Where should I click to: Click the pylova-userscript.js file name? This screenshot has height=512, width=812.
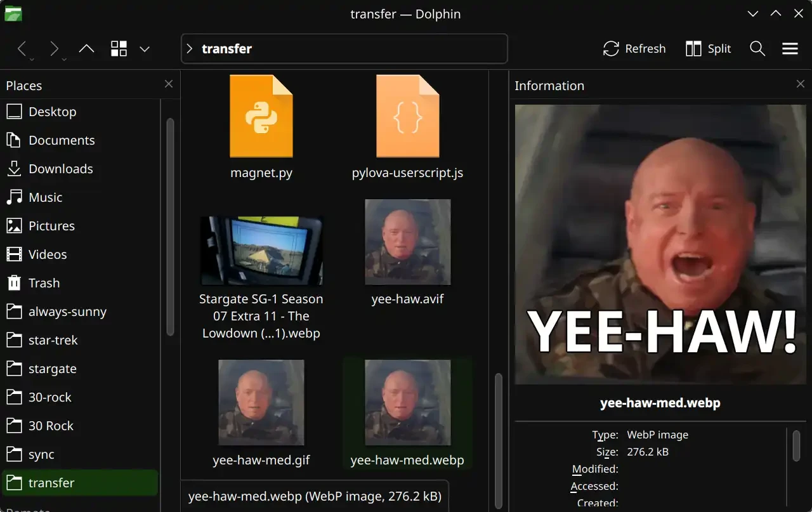click(x=408, y=173)
